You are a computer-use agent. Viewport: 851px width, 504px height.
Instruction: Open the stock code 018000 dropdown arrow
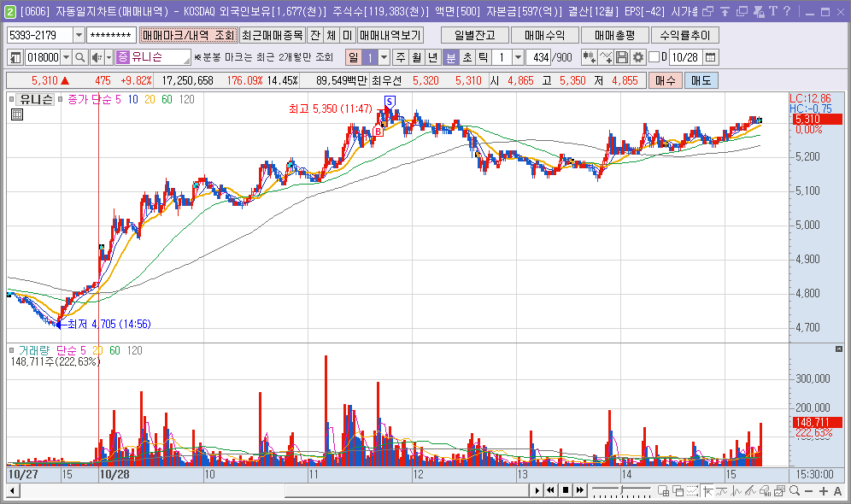pos(66,57)
